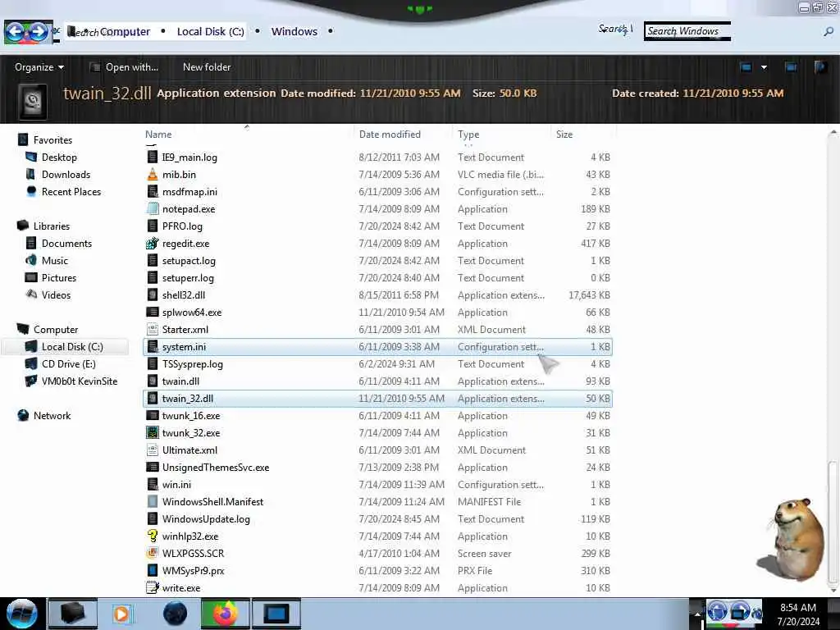Viewport: 840px width, 630px height.
Task: Click the twunk_32.exe file icon
Action: click(153, 433)
